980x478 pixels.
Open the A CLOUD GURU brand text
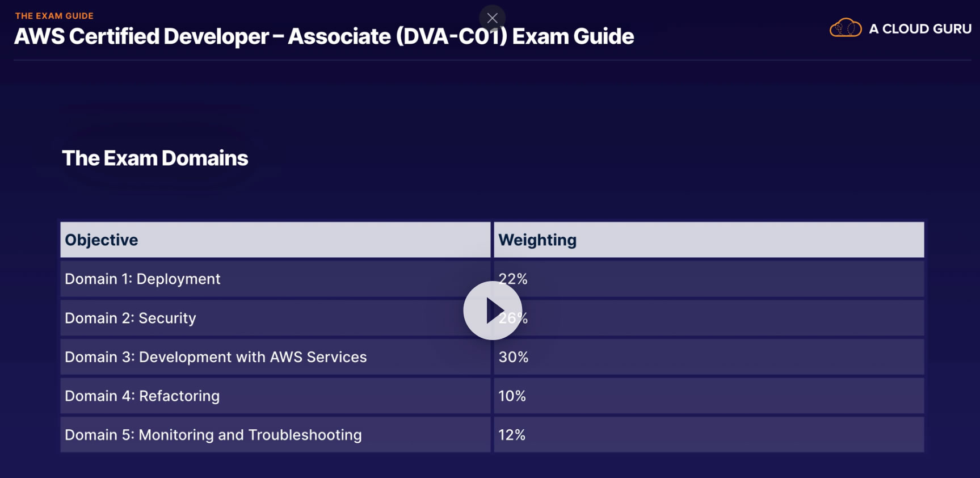(920, 29)
